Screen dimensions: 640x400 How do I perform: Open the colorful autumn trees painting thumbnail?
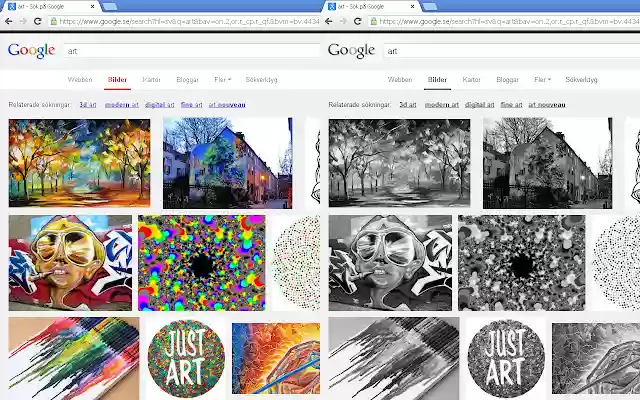[79, 163]
